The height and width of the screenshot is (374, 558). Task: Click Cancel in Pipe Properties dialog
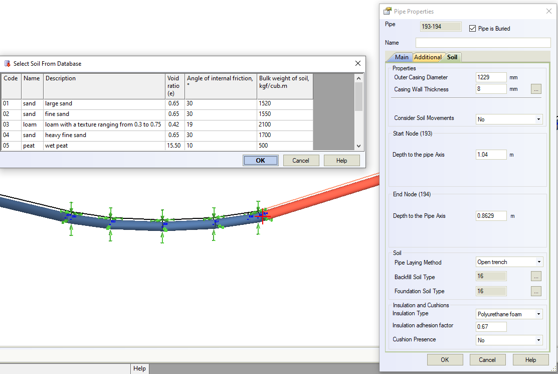pos(487,360)
